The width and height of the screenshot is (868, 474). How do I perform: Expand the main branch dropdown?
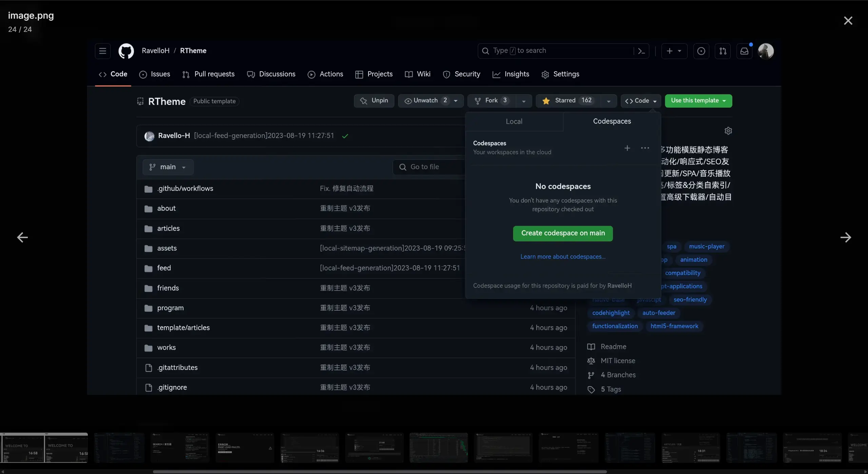[x=168, y=167]
